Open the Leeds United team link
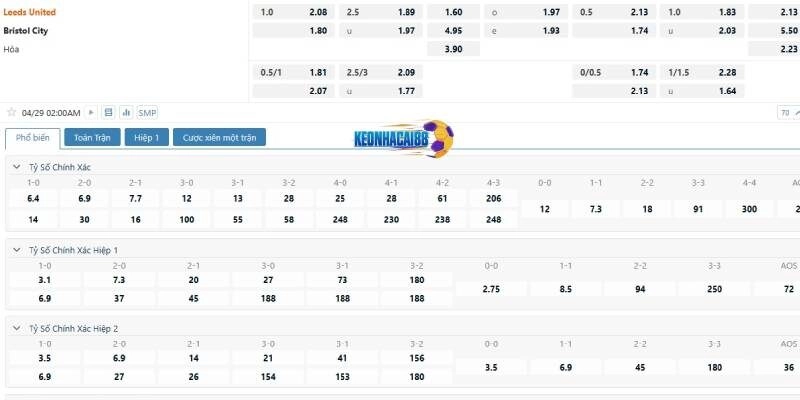Screen dimensions: 800x400 coord(30,12)
